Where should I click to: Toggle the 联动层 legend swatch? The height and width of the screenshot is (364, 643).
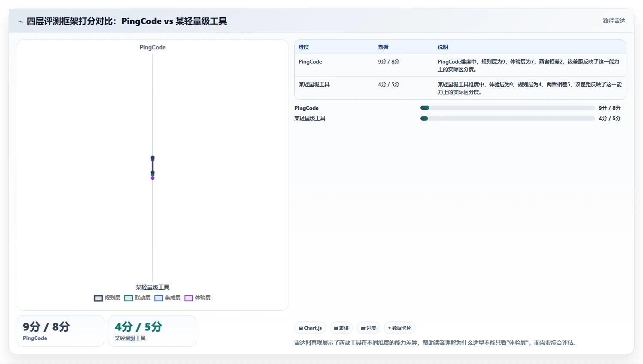coord(128,298)
